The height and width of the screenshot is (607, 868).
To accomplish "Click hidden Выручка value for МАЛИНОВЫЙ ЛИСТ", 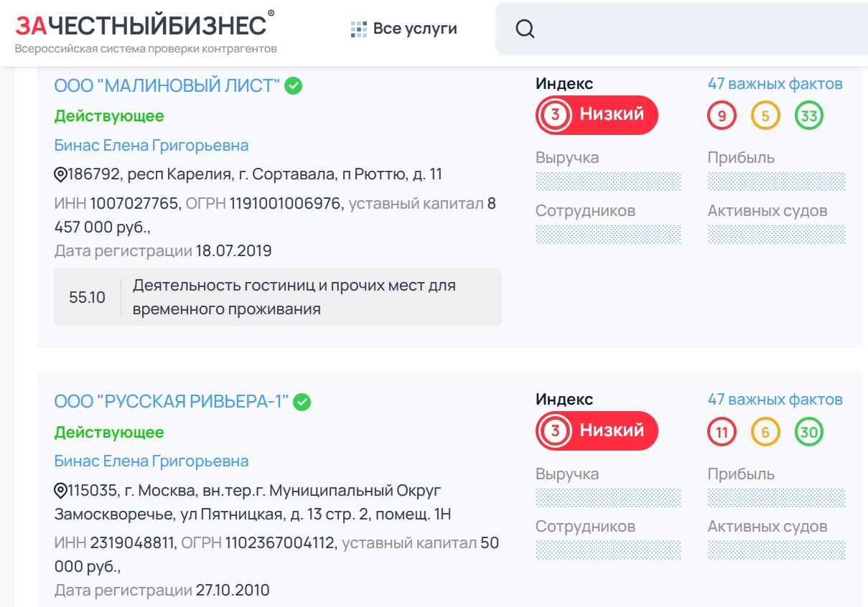I will coord(608,181).
